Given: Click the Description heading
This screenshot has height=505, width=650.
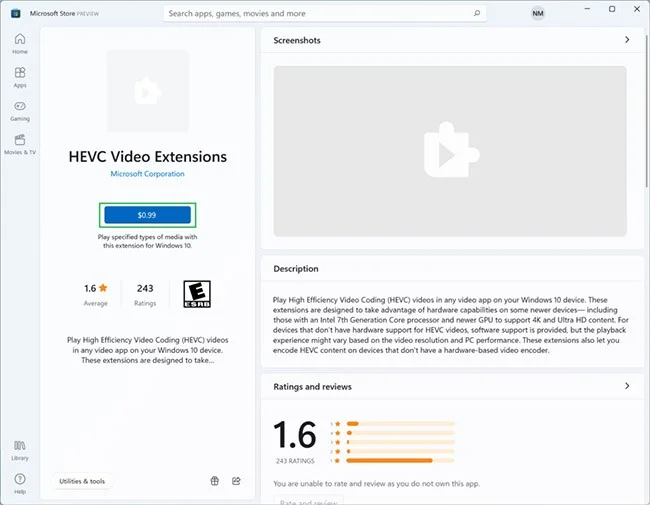Looking at the screenshot, I should 296,269.
